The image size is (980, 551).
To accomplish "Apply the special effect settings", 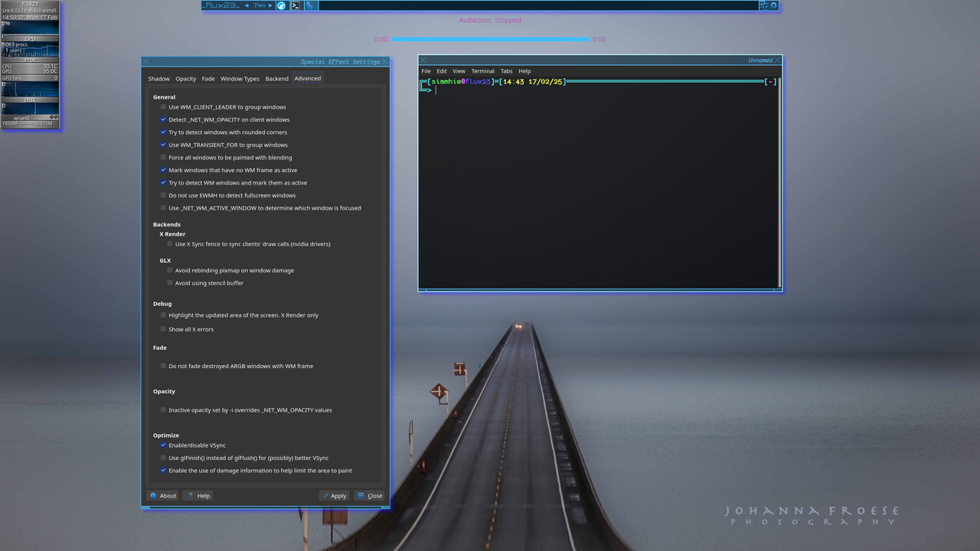I will tap(335, 495).
